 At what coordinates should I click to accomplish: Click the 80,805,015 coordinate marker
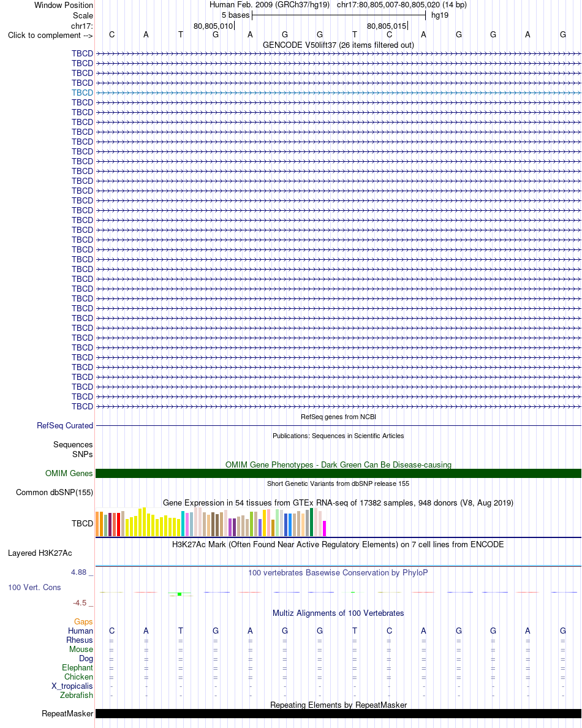pos(387,26)
